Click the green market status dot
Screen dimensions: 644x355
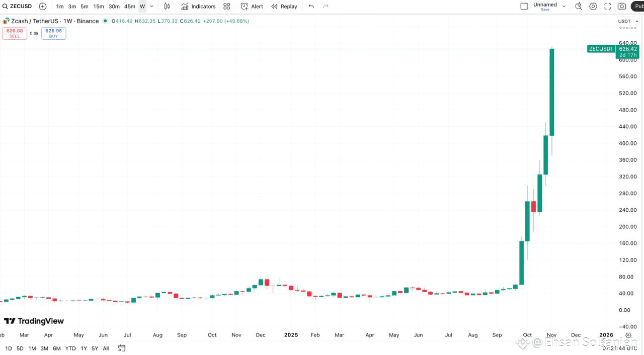(105, 21)
